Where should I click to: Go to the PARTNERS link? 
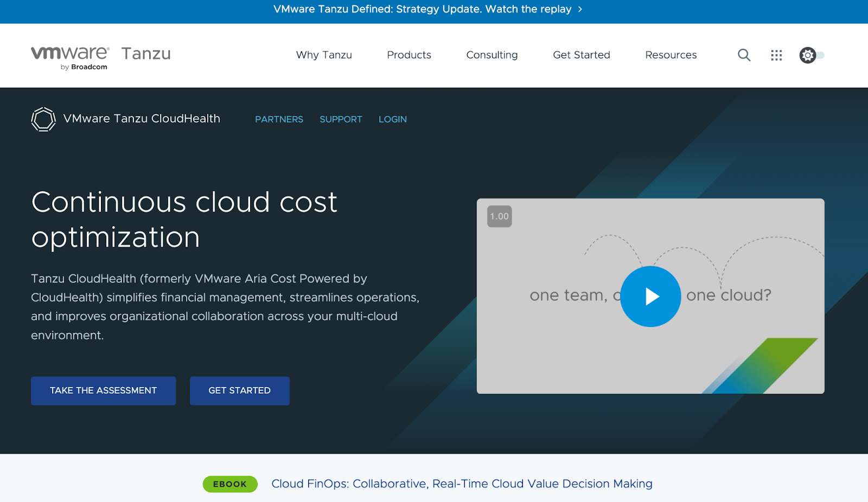coord(279,119)
